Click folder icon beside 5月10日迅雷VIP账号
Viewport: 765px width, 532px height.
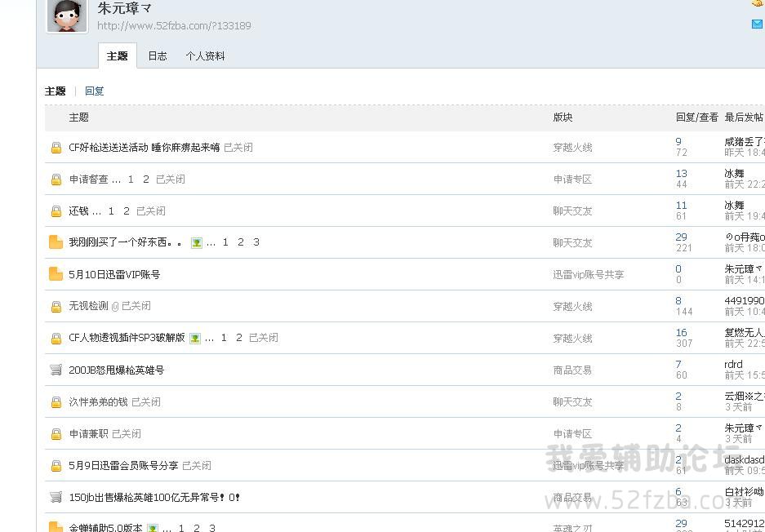56,274
